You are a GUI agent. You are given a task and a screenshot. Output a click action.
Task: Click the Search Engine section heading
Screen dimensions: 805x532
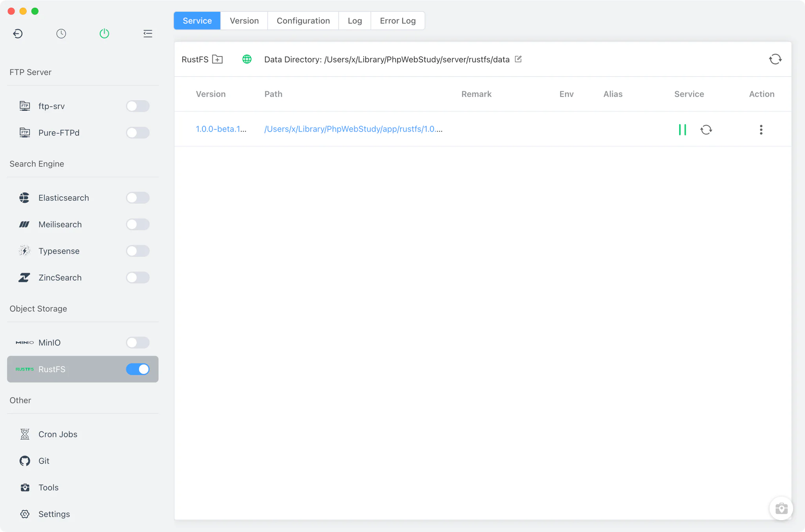37,164
